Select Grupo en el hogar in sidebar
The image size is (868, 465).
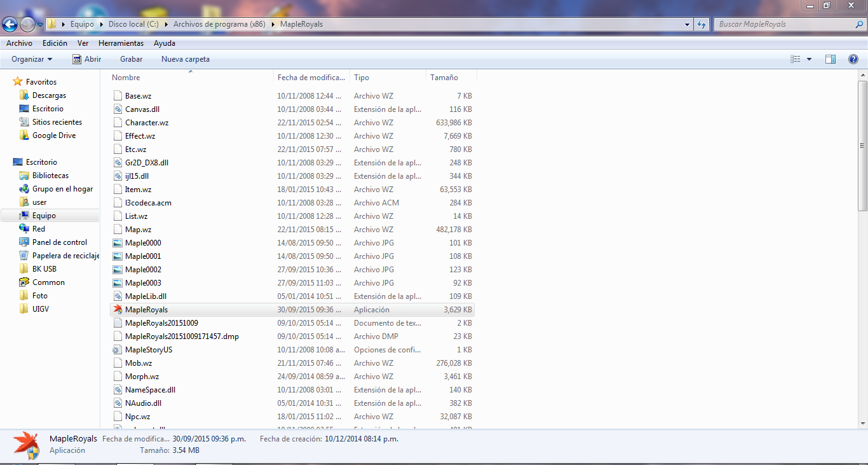pyautogui.click(x=62, y=189)
